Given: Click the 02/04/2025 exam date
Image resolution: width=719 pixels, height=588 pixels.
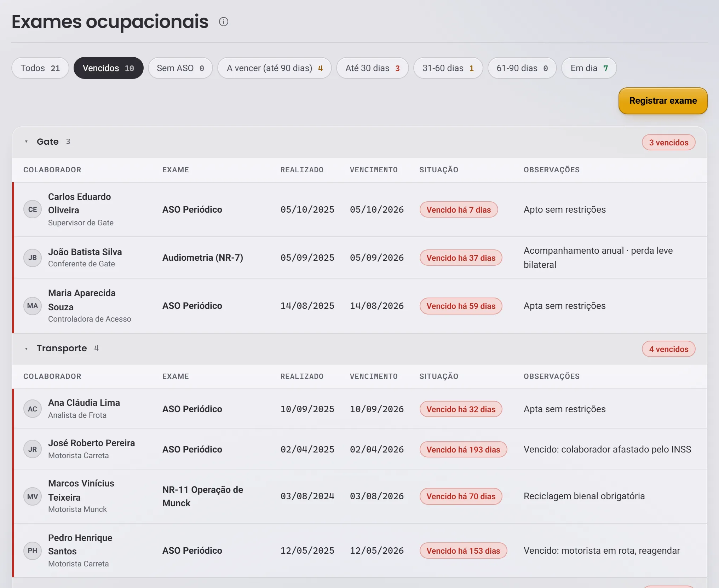Looking at the screenshot, I should click(307, 449).
